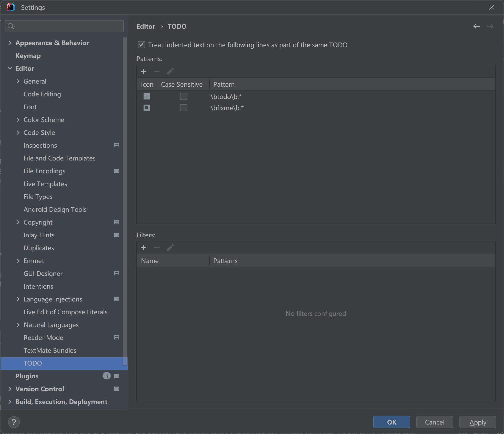Collapse the Editor tree section
Viewport: 504px width, 434px height.
pos(10,68)
